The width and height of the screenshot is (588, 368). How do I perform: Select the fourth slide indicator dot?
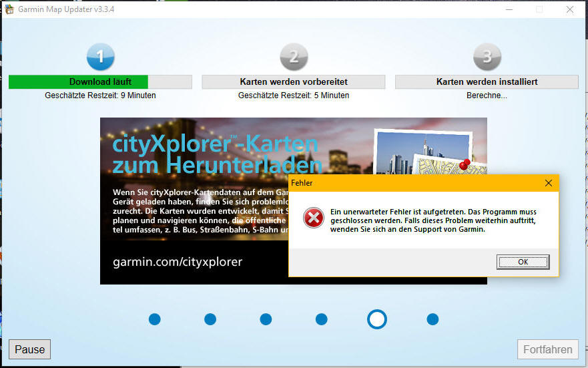point(321,319)
